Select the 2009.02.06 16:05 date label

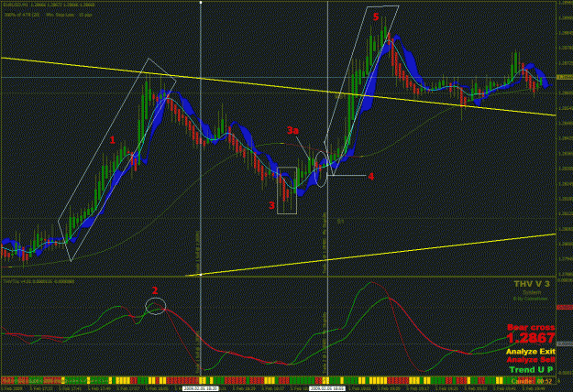pos(327,388)
